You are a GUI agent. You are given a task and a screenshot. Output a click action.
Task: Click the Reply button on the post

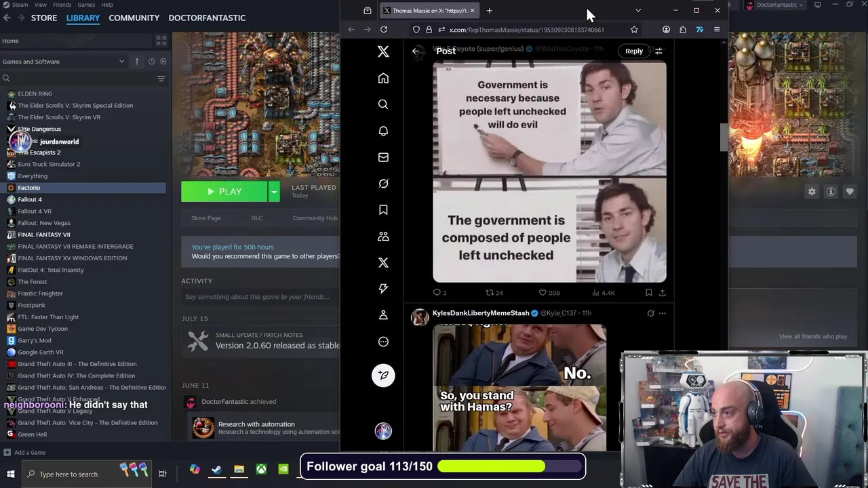pos(634,51)
